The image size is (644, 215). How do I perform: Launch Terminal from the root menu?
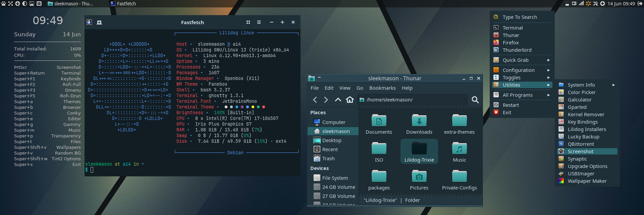(x=522, y=28)
